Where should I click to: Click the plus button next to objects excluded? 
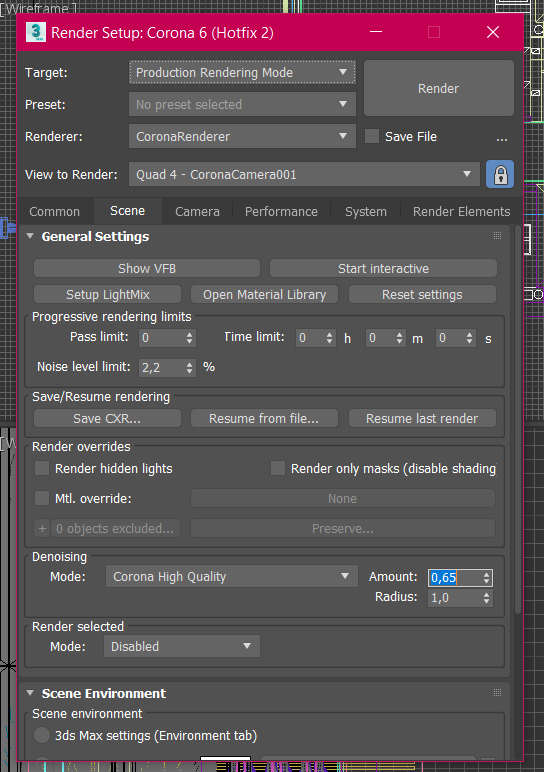42,528
